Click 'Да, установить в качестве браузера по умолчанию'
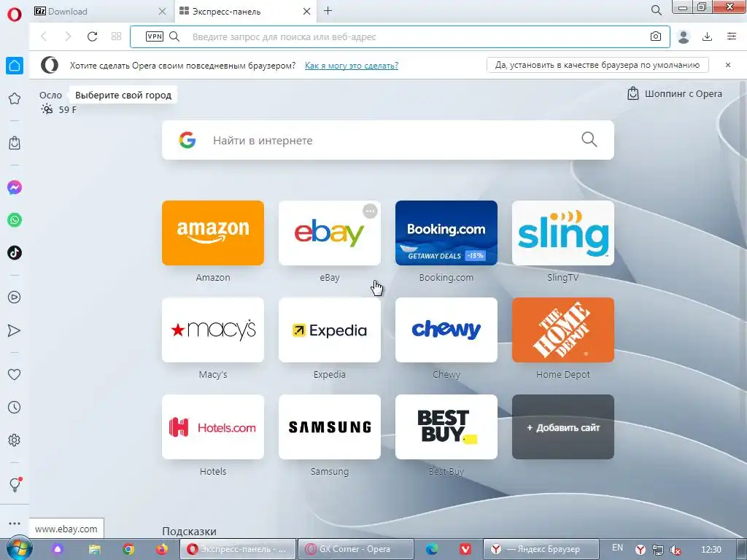 [597, 65]
